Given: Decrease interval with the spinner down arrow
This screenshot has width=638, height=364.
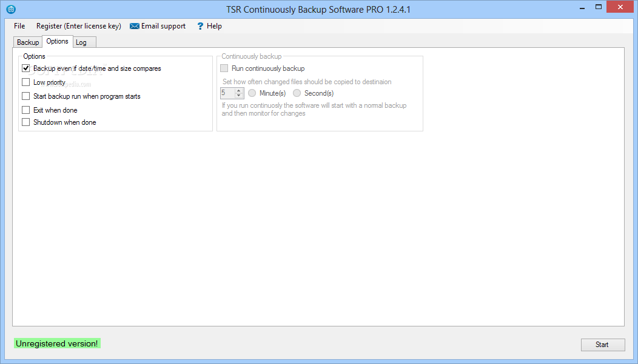Looking at the screenshot, I should [x=239, y=96].
